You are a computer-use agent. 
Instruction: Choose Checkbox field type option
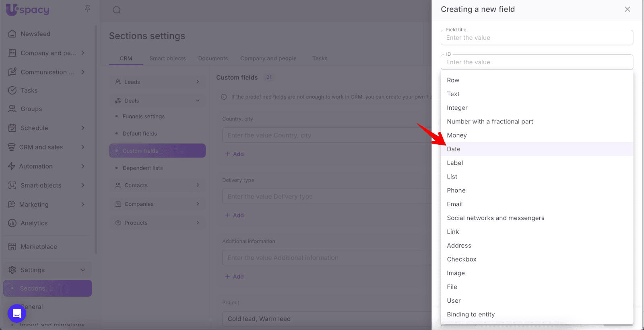461,259
